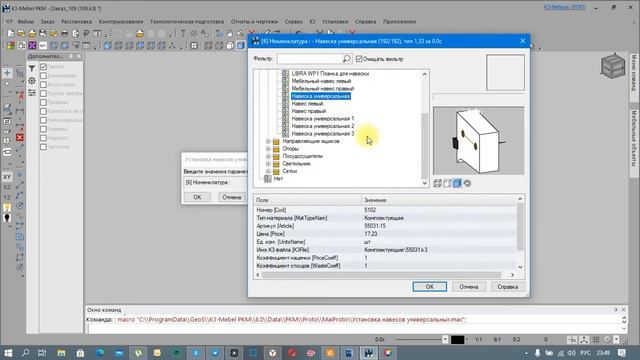
Task: Open the "Справка" menu
Action: click(365, 22)
